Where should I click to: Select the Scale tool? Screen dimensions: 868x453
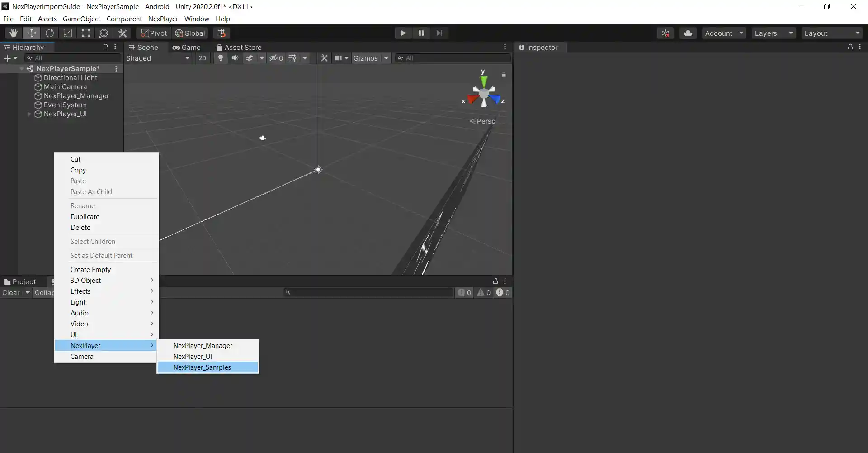(x=68, y=33)
